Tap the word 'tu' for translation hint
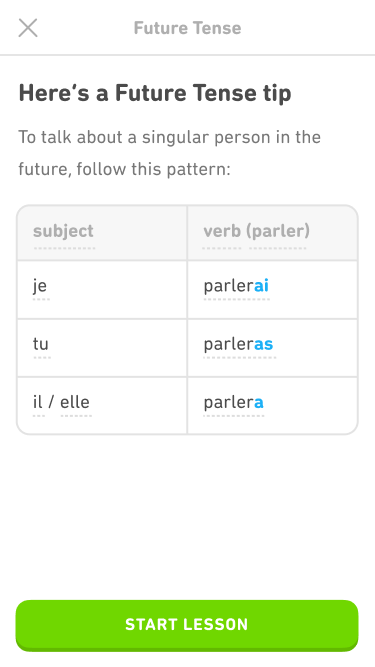 point(41,344)
